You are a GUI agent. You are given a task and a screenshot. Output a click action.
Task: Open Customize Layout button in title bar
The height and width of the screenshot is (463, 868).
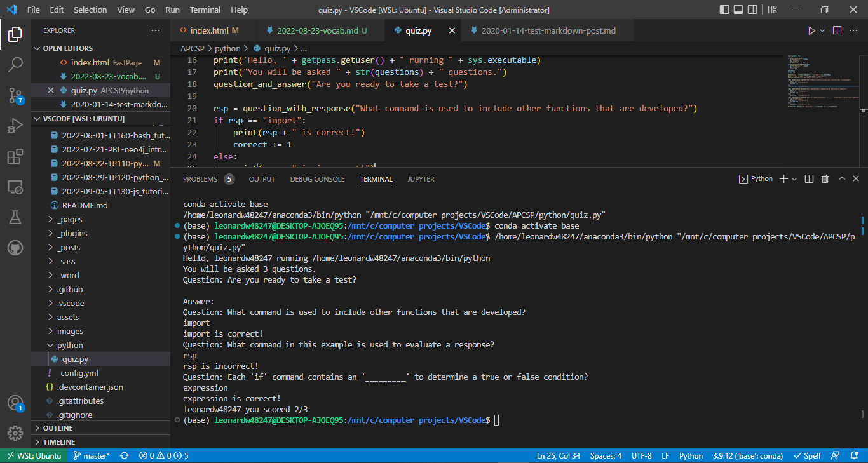click(x=771, y=10)
